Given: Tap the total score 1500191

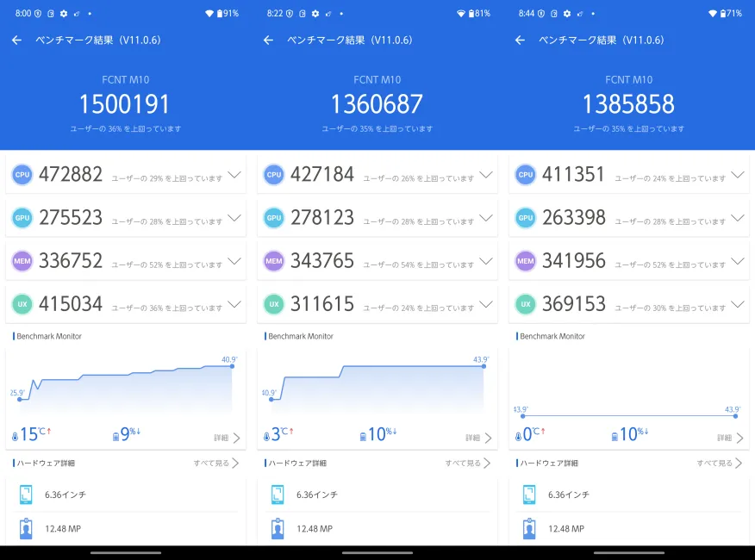Looking at the screenshot, I should tap(125, 104).
